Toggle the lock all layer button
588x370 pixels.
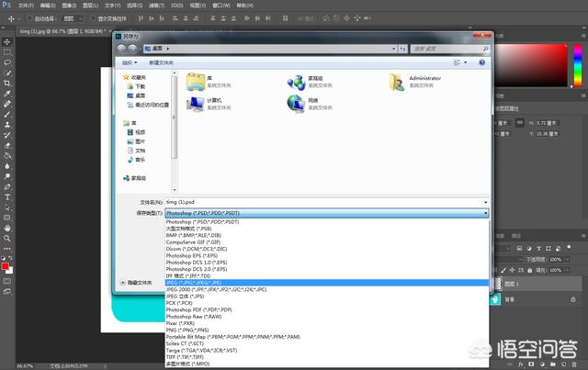(x=530, y=270)
